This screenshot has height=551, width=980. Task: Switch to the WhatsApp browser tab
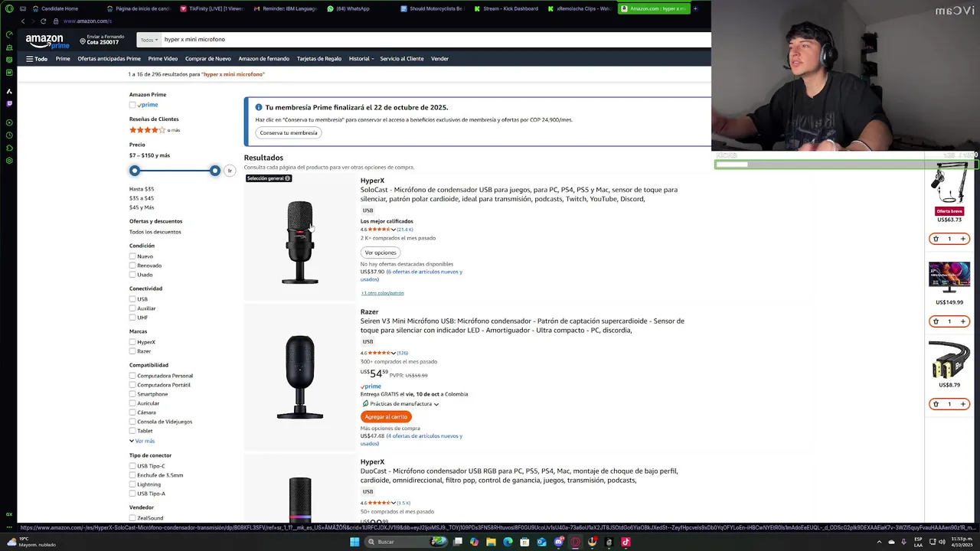pyautogui.click(x=353, y=8)
